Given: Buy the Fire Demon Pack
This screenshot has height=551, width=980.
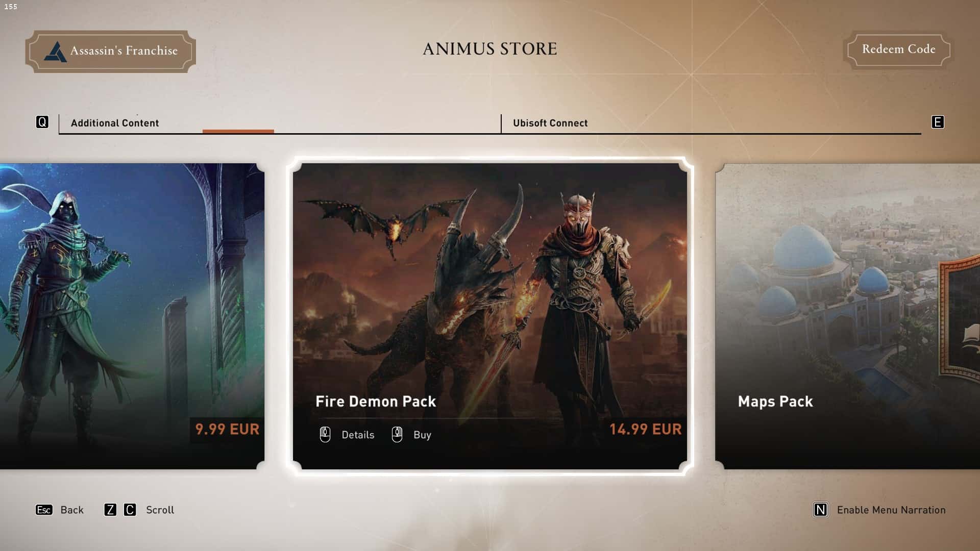Looking at the screenshot, I should coord(422,435).
